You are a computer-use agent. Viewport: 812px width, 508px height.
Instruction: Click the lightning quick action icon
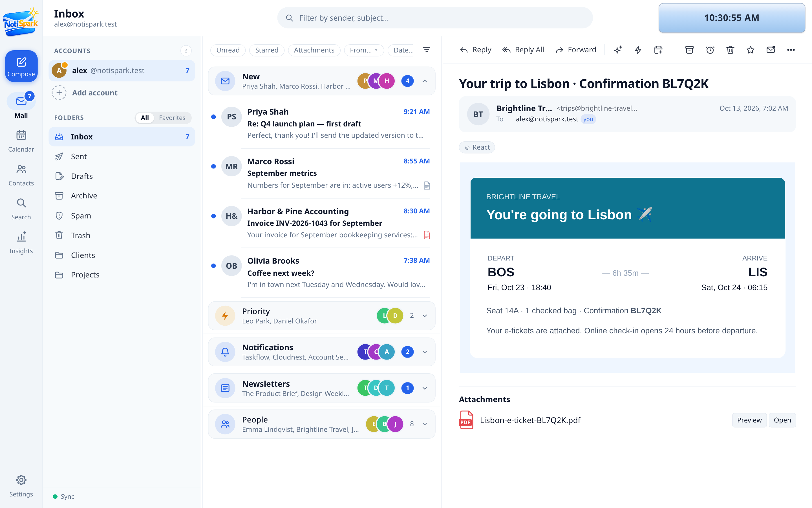[638, 50]
